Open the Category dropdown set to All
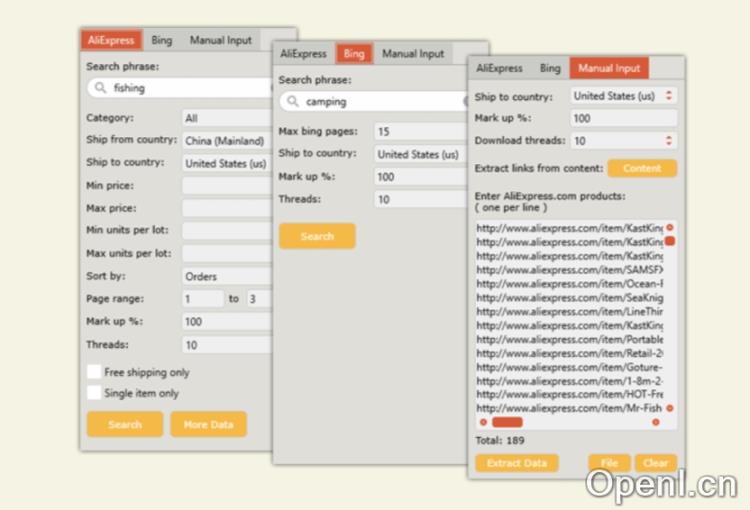The width and height of the screenshot is (750, 510). 226,118
